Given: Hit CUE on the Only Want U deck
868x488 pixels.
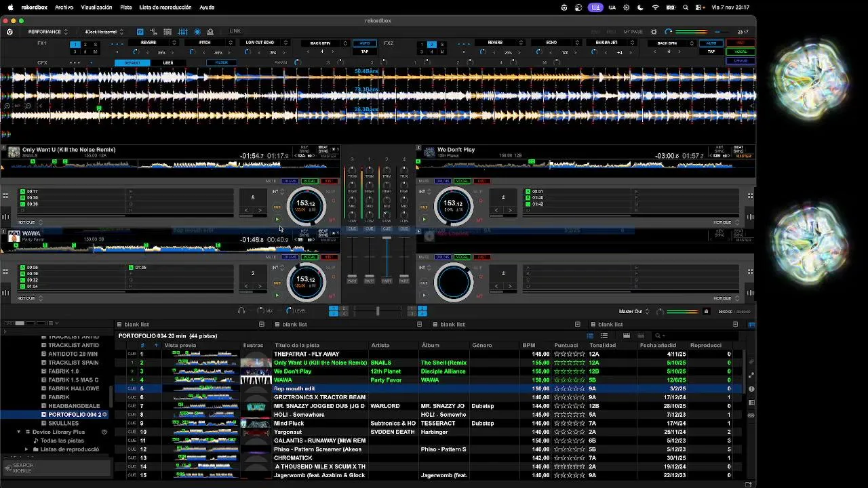Looking at the screenshot, I should pos(277,207).
